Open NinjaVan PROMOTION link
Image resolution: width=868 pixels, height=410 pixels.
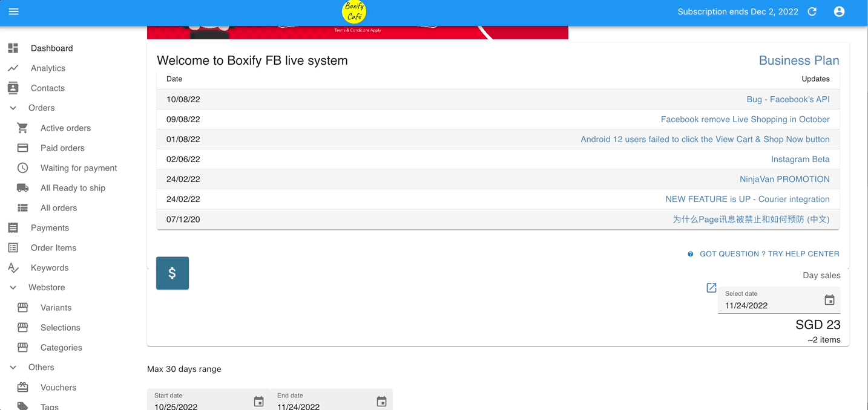click(784, 179)
